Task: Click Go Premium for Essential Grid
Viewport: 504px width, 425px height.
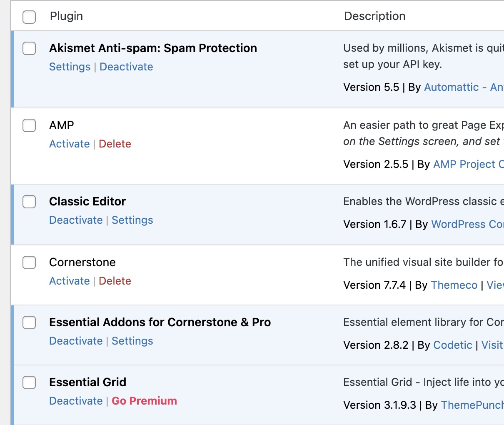Action: (144, 401)
